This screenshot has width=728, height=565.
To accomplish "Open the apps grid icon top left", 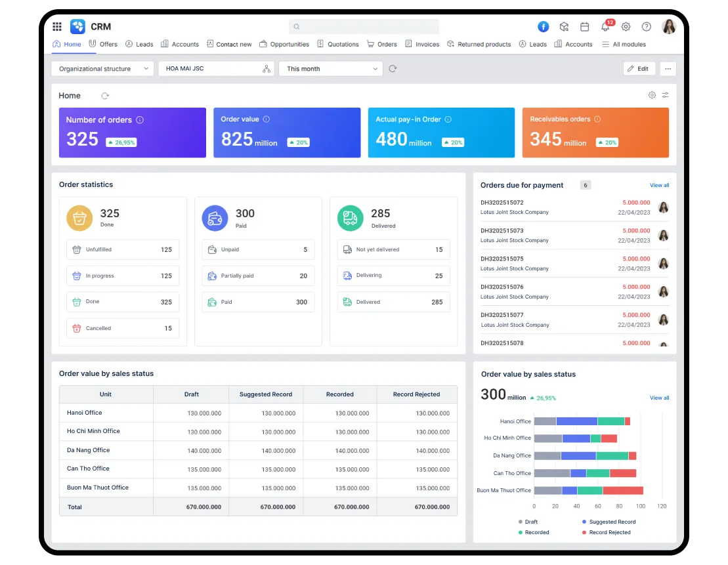I will click(57, 26).
